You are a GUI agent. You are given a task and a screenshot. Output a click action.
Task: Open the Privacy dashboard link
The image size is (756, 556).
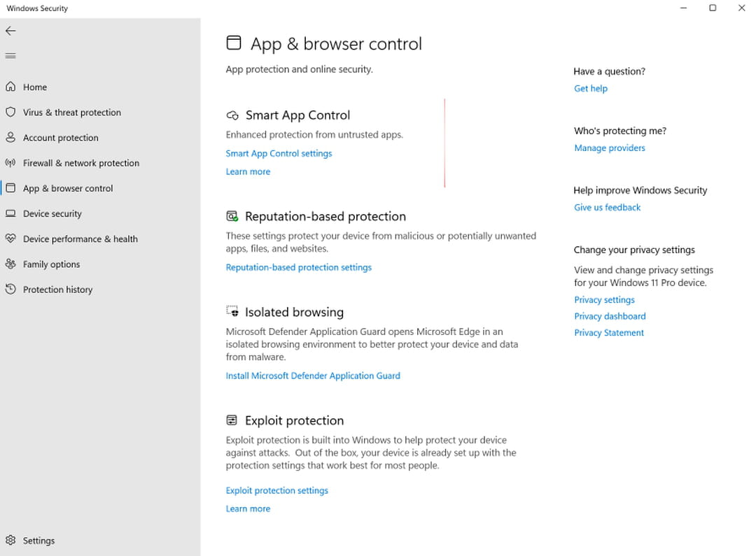pyautogui.click(x=610, y=316)
